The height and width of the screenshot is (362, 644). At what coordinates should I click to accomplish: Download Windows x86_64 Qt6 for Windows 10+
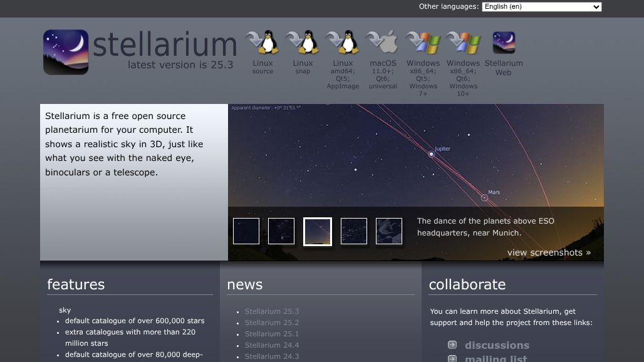[x=463, y=42]
